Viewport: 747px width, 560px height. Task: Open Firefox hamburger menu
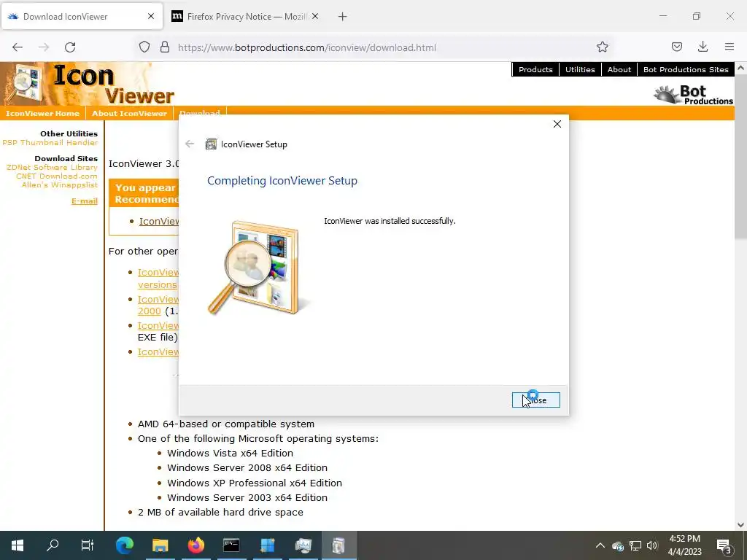point(729,47)
